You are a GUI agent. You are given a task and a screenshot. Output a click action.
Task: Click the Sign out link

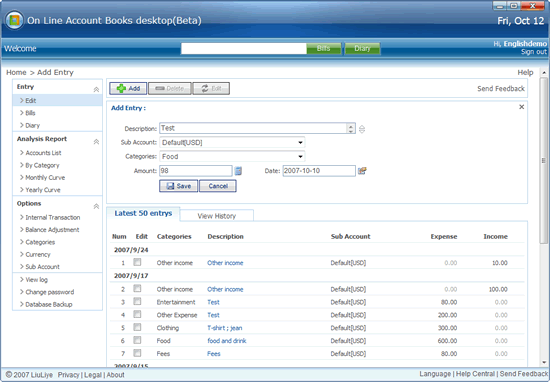[534, 52]
